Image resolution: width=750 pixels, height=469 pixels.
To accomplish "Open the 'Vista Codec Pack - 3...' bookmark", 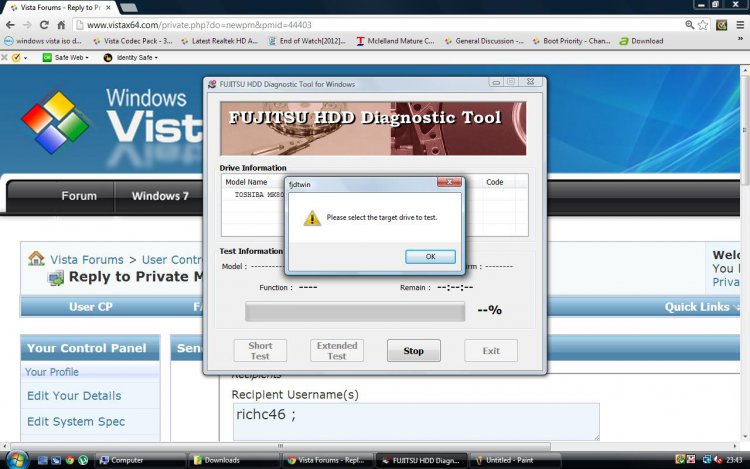I will click(x=132, y=41).
